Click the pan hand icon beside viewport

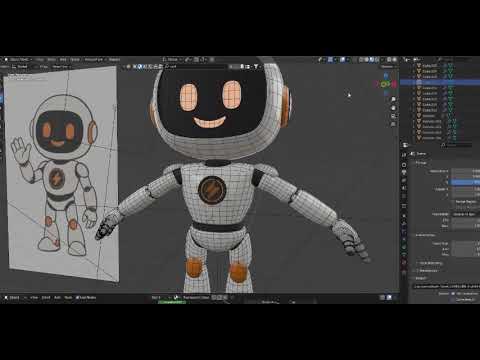[393, 108]
